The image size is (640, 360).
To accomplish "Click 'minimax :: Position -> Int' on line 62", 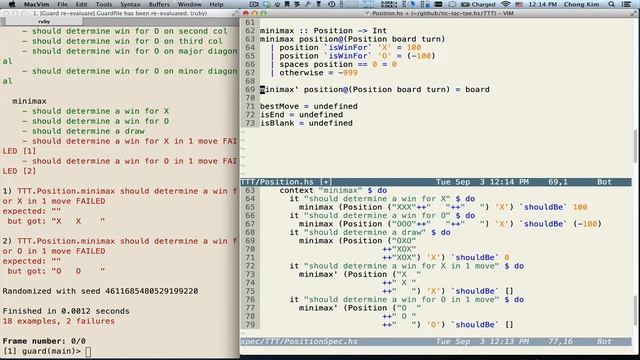I will pos(323,31).
